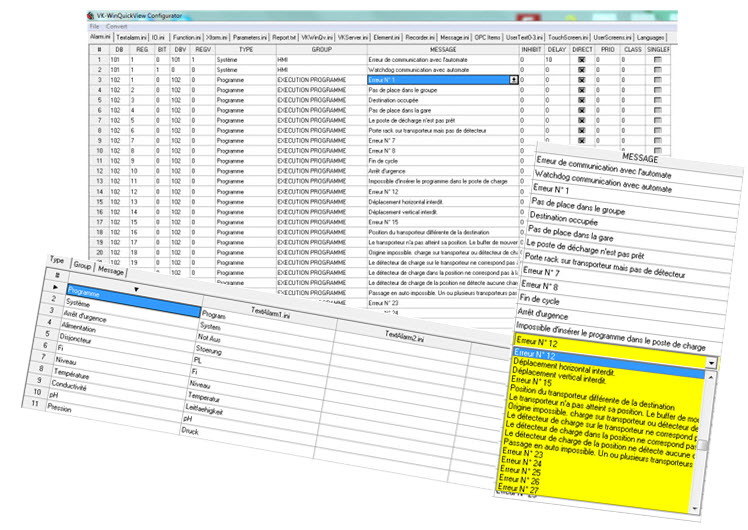The height and width of the screenshot is (530, 748).
Task: Click the VK-WinQuickView app icon in title bar
Action: pyautogui.click(x=91, y=16)
